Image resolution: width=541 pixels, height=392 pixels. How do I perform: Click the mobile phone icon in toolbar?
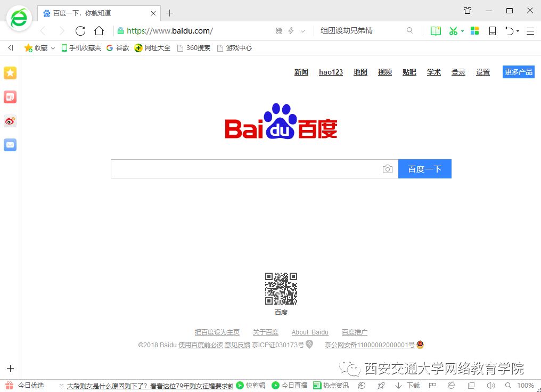(493, 31)
